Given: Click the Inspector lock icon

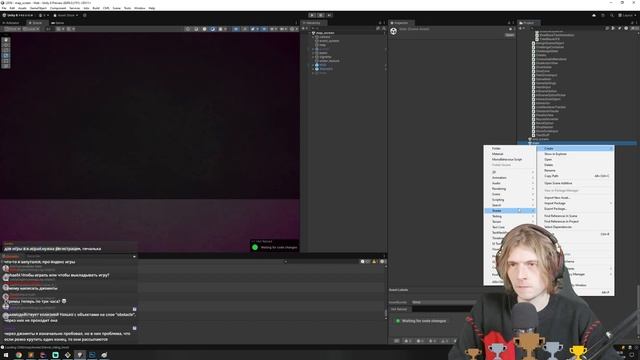Looking at the screenshot, I should 509,23.
